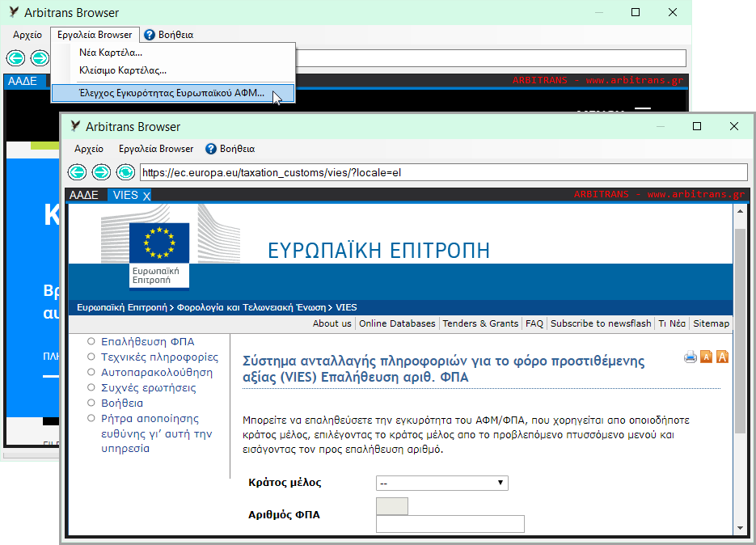This screenshot has height=545, width=756.
Task: Click the red www.arbitrans.gr text in front window
Action: click(x=695, y=194)
